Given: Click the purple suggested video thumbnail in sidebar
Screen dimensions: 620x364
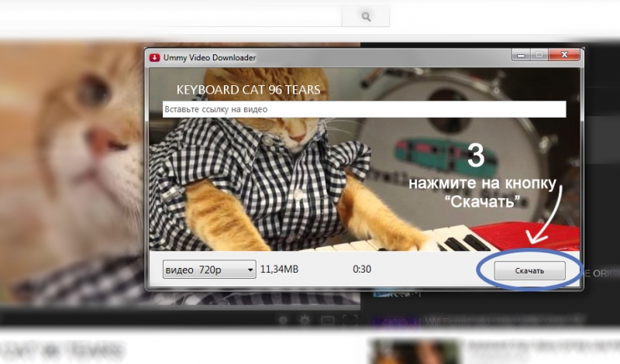Looking at the screenshot, I should [x=395, y=319].
